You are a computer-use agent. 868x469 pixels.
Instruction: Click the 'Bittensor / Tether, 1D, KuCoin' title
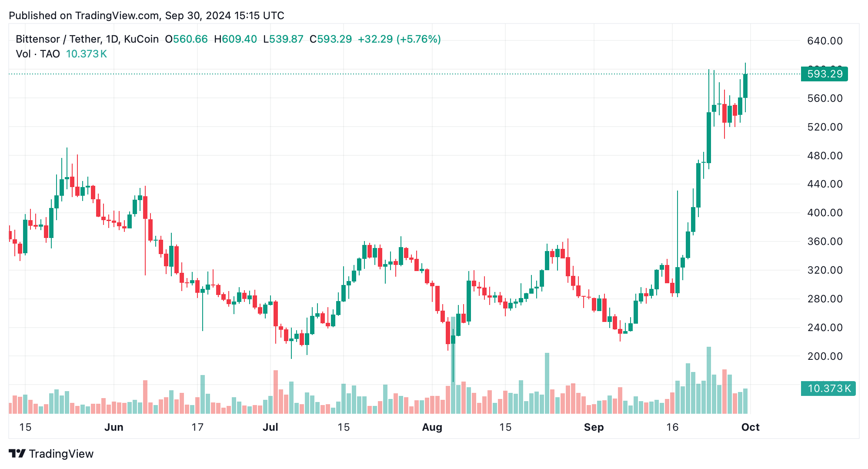(x=87, y=39)
